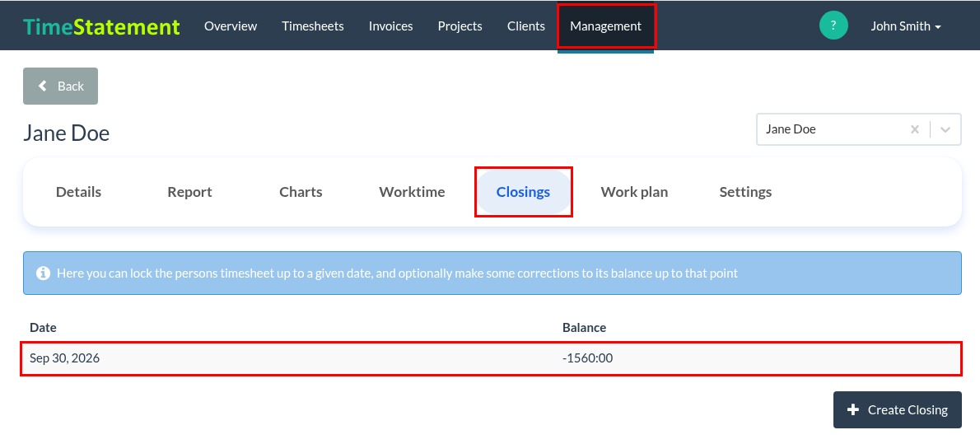Switch to the Details tab
This screenshot has width=980, height=444.
click(x=79, y=192)
